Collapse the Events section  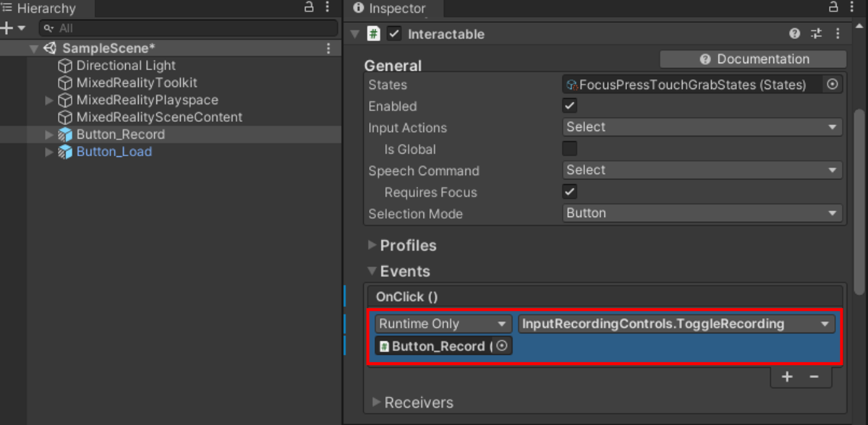[x=372, y=271]
